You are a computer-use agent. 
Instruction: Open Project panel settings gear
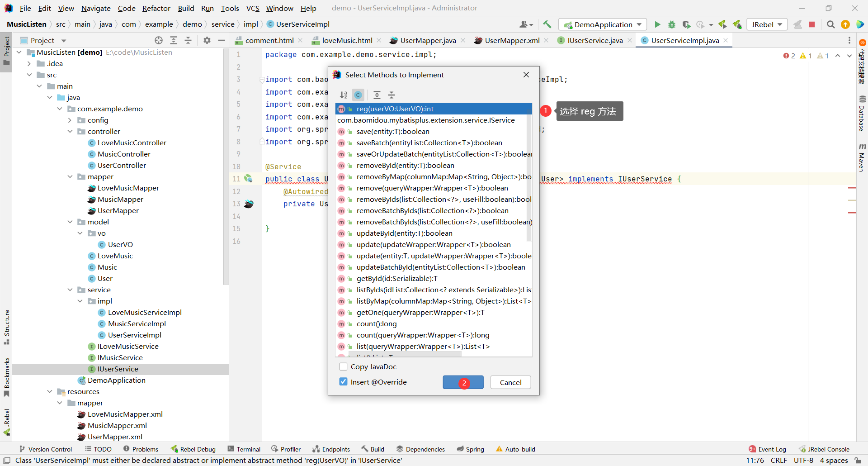pyautogui.click(x=207, y=40)
